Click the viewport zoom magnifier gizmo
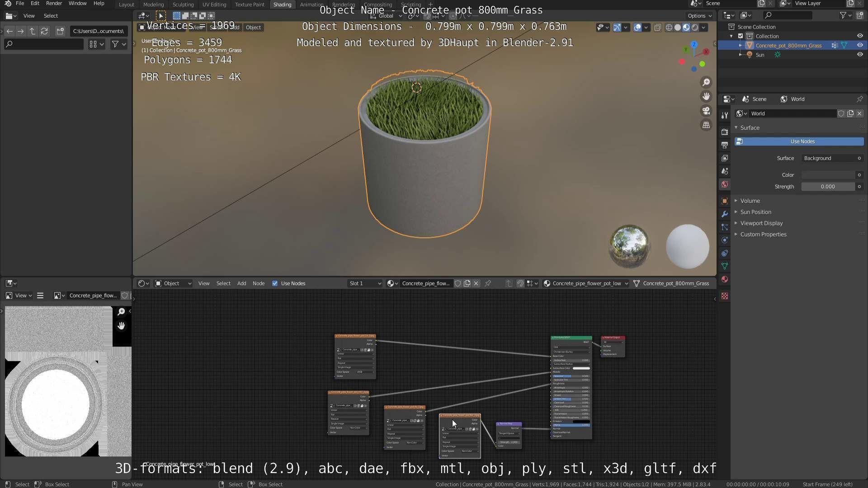868x488 pixels. coord(706,82)
